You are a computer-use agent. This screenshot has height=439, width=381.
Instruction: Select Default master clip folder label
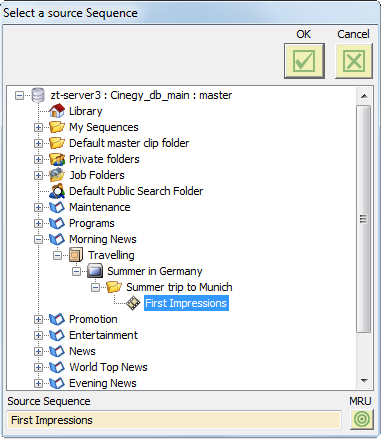129,143
